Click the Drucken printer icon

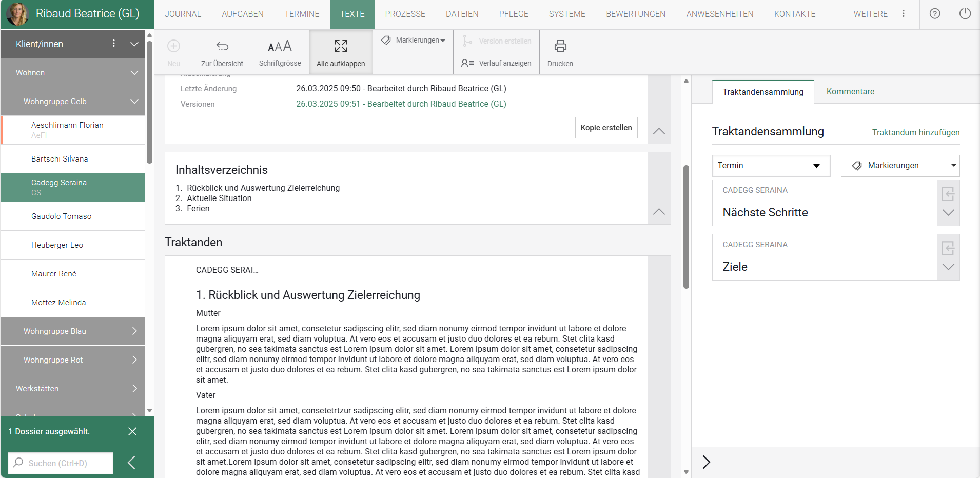(560, 47)
